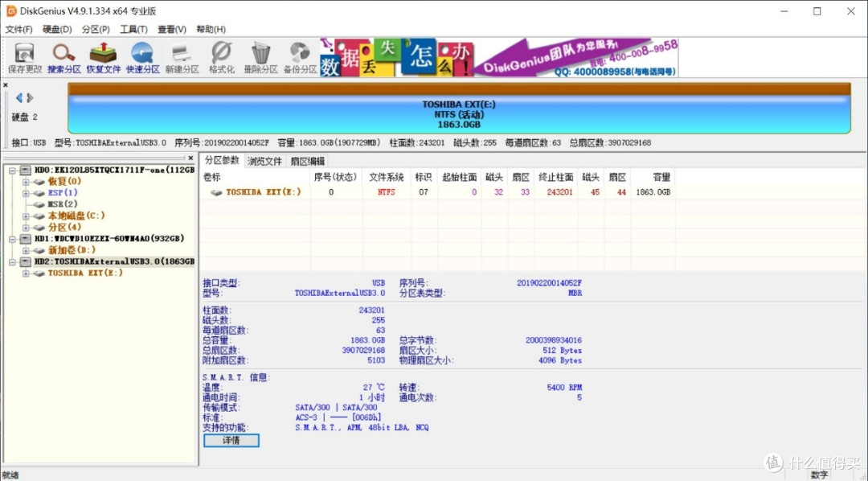Click the NTFS cell in partition row
The height and width of the screenshot is (481, 868).
[387, 192]
